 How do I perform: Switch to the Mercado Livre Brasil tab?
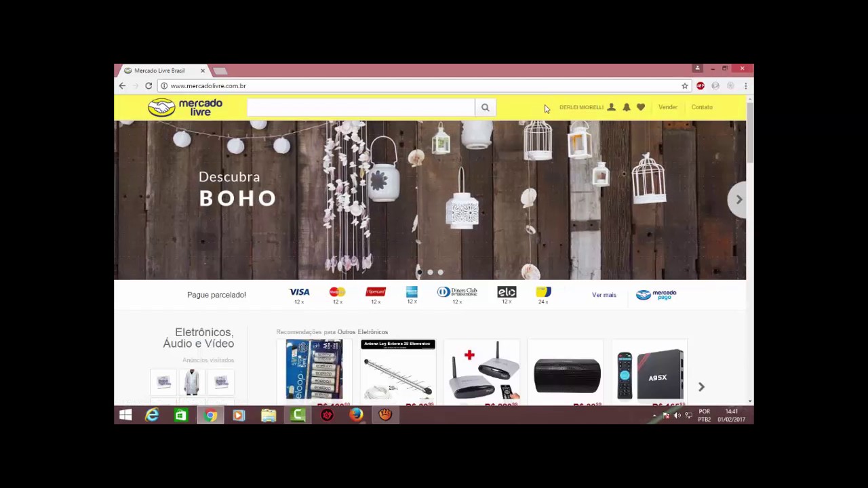163,70
